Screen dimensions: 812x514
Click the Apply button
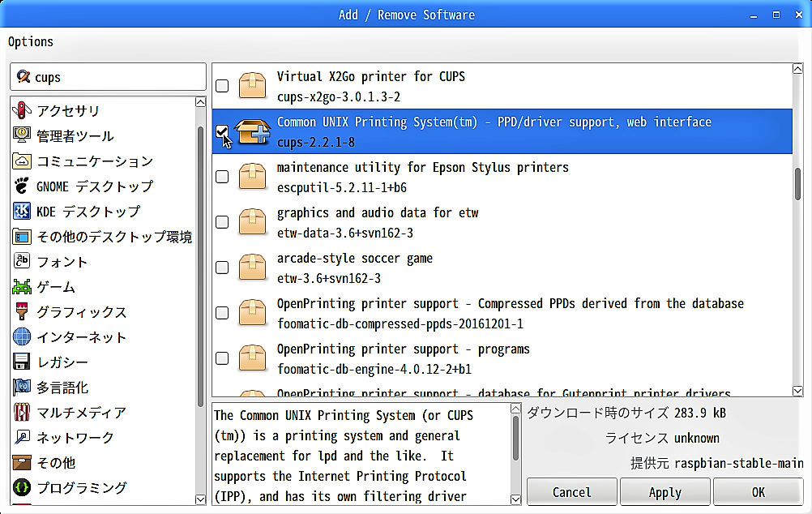665,492
